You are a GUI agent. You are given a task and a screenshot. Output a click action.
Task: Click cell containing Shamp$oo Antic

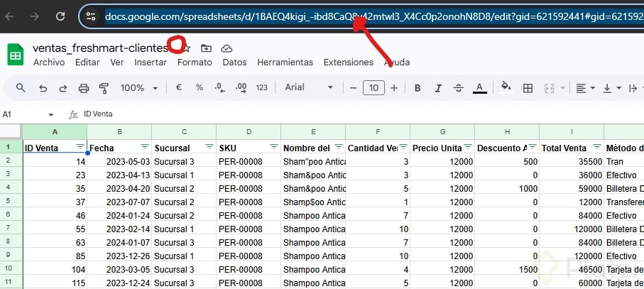[313, 202]
